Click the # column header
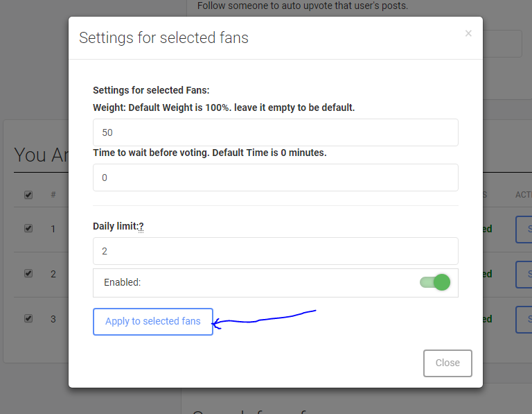This screenshot has width=532, height=414. coord(53,195)
